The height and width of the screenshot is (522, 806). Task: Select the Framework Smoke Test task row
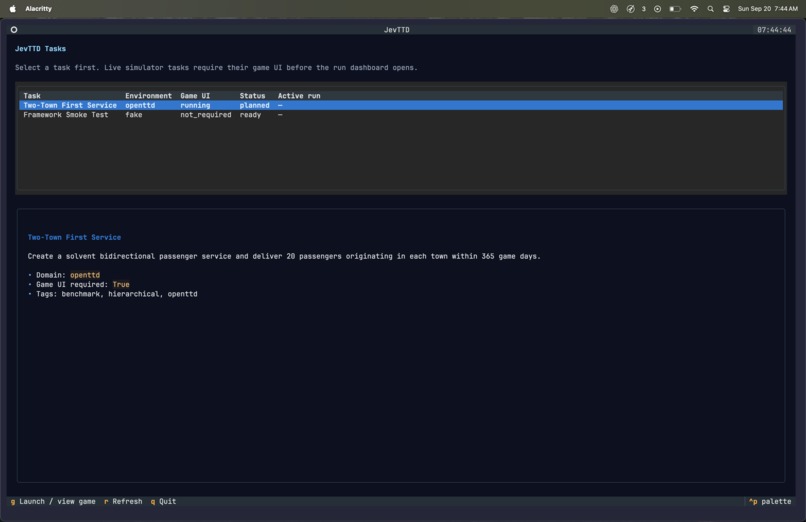tap(401, 115)
